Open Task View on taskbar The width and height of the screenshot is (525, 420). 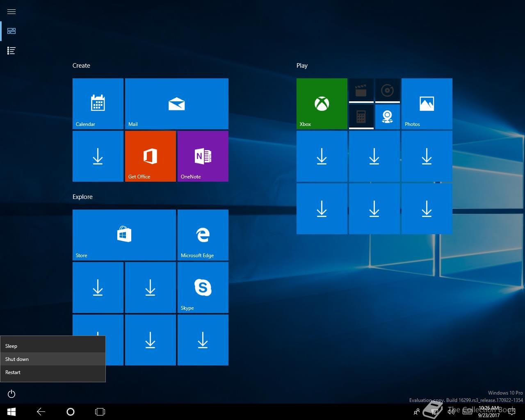pyautogui.click(x=100, y=412)
